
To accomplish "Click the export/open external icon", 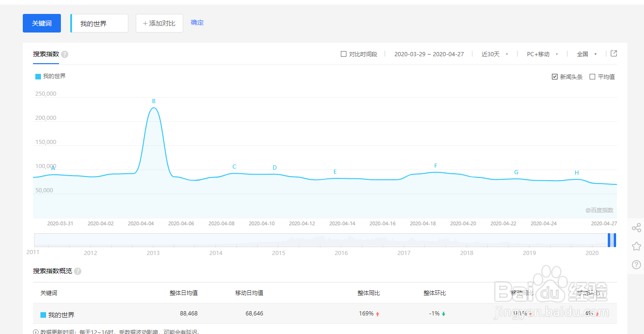I will tap(614, 53).
